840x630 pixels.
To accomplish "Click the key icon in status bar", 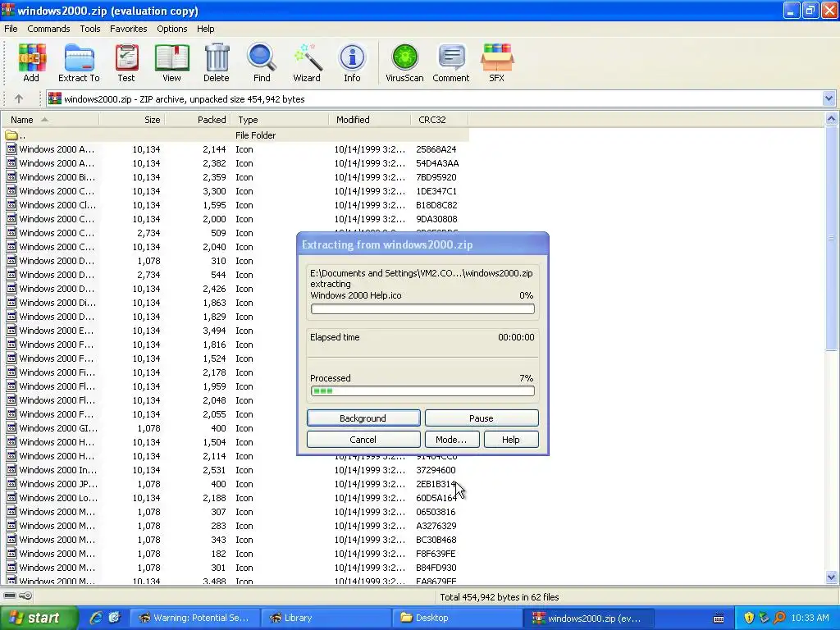I will click(x=25, y=596).
